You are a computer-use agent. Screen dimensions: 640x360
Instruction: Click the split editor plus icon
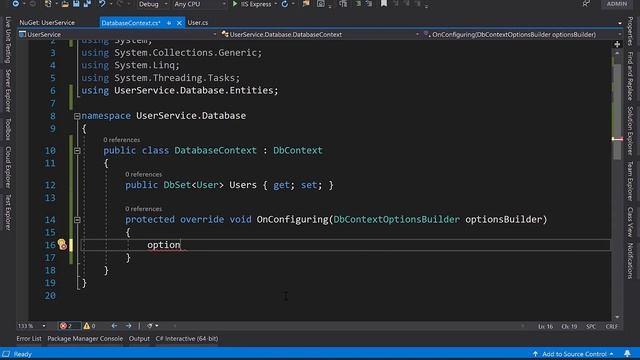click(x=617, y=44)
